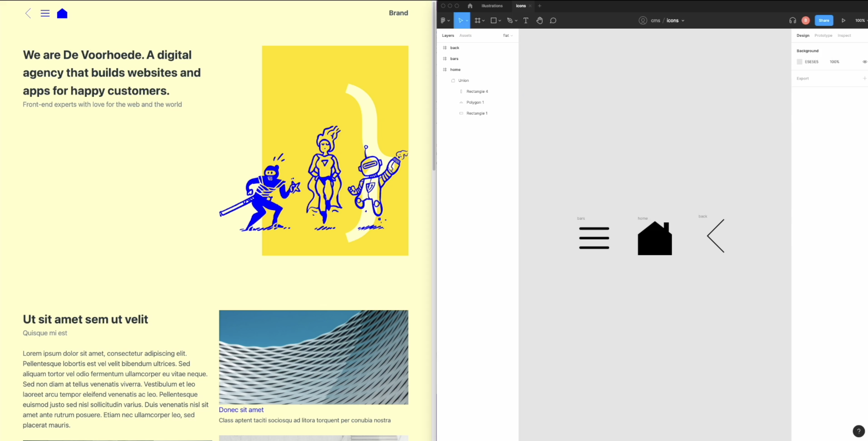This screenshot has height=441, width=868.
Task: Select the Move tool in the toolbar
Action: 461,21
